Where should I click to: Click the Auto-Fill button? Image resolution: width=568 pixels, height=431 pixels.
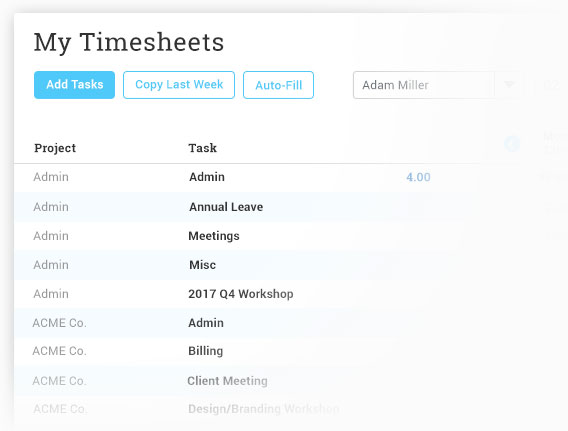pos(278,85)
